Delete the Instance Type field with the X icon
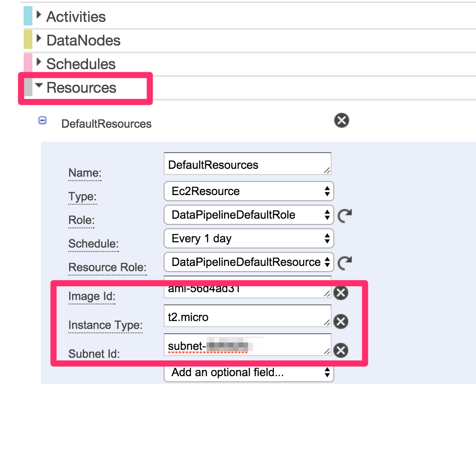Image resolution: width=476 pixels, height=468 pixels. coord(341,321)
